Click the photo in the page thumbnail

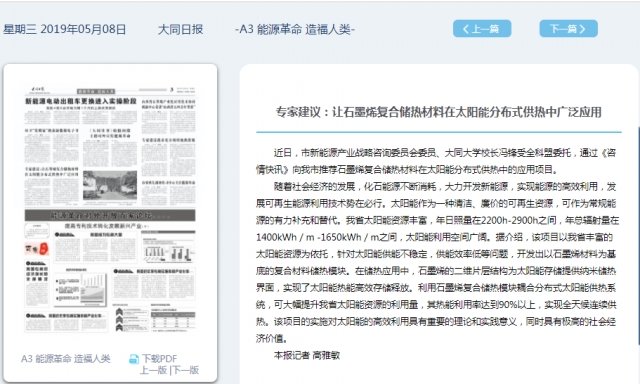(x=110, y=186)
